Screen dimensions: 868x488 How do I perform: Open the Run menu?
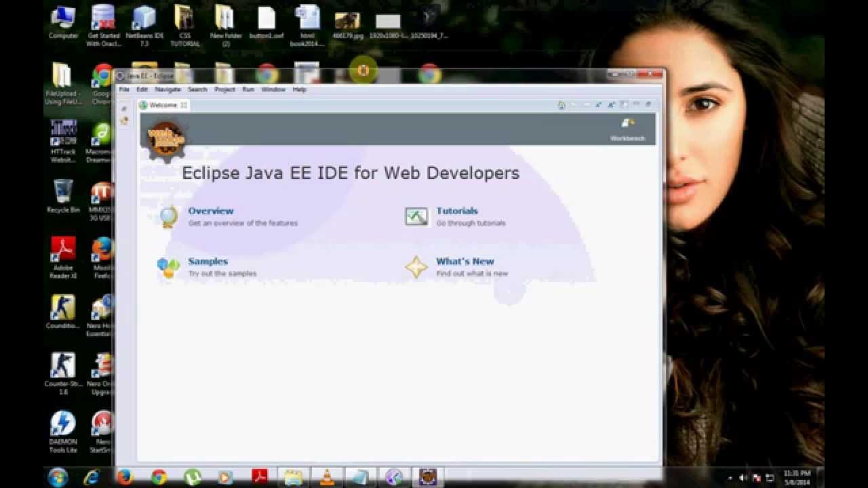point(248,89)
